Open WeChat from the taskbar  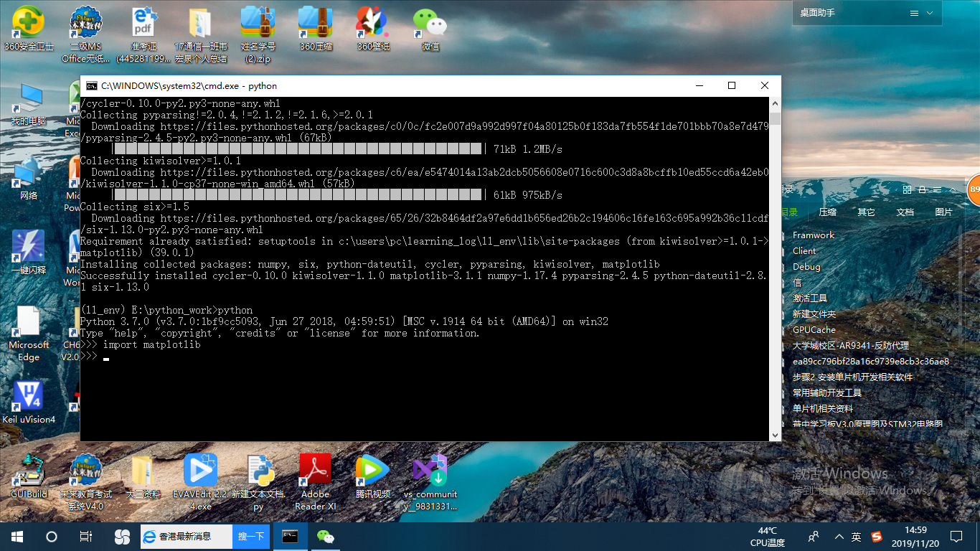326,537
